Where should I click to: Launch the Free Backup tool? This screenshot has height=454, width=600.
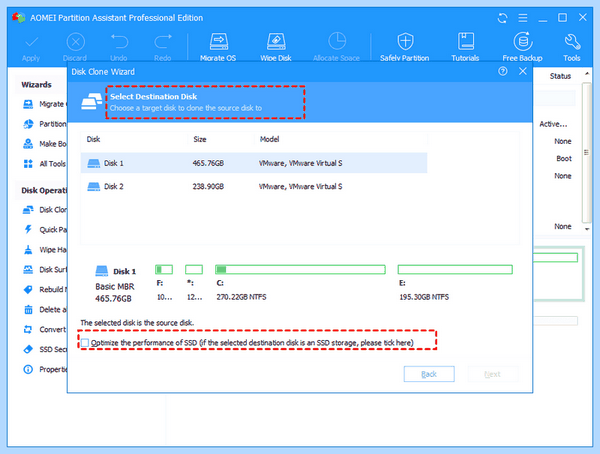[x=522, y=47]
